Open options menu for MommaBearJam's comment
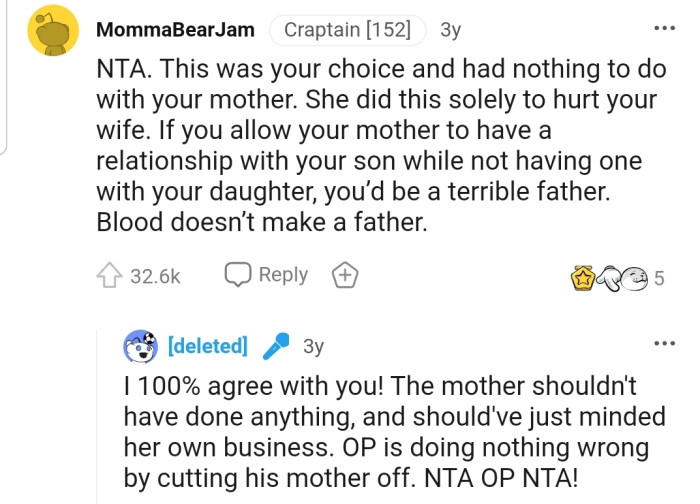 [x=663, y=28]
